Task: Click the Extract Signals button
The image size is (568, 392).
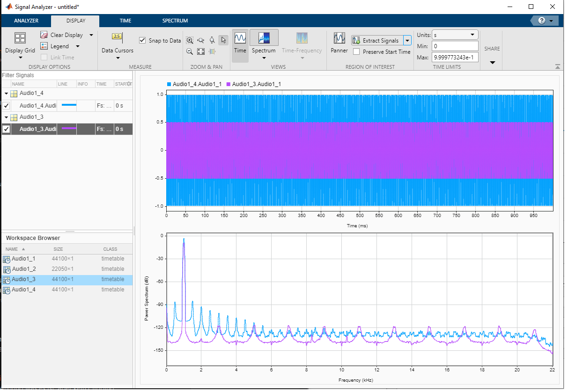Action: (377, 41)
